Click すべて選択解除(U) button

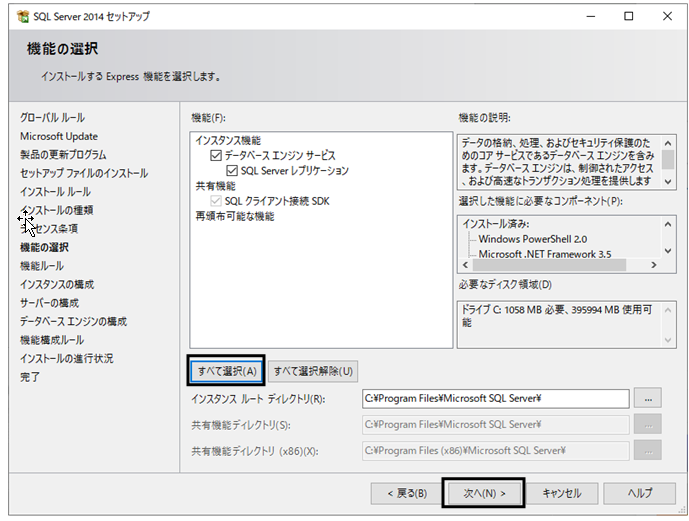coord(313,371)
